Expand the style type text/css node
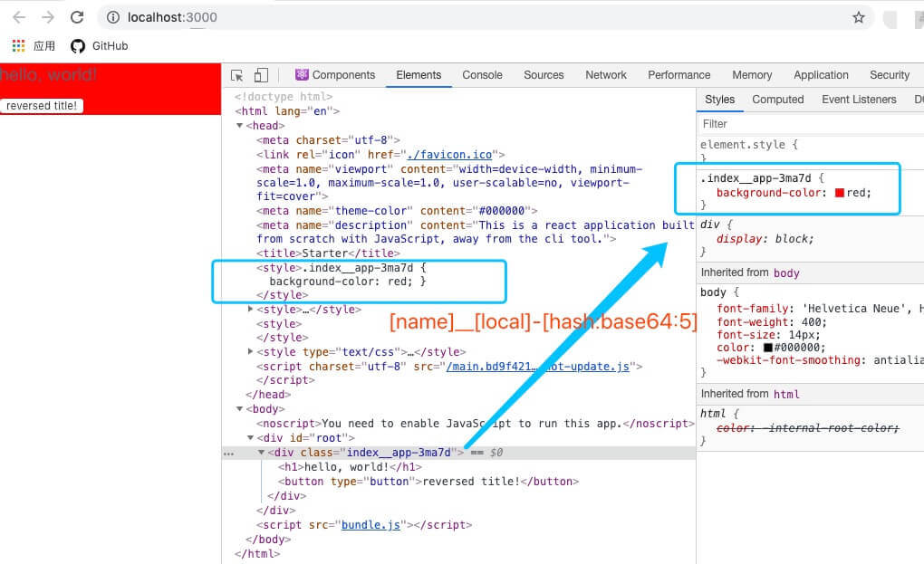This screenshot has height=564, width=924. (x=250, y=351)
